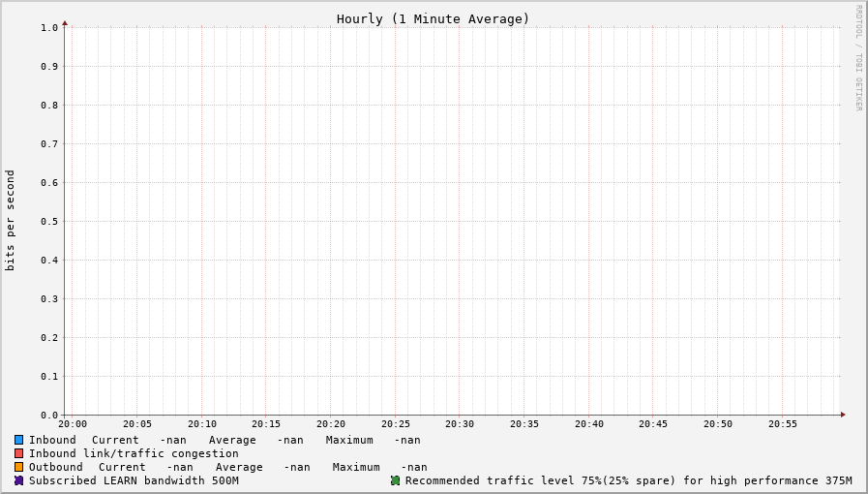The height and width of the screenshot is (494, 868).
Task: Click the 1.0 y-axis value
Action: click(49, 27)
